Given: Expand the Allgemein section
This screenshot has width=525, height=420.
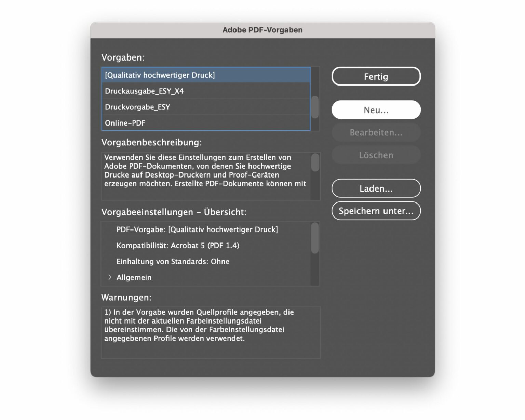Looking at the screenshot, I should (110, 277).
